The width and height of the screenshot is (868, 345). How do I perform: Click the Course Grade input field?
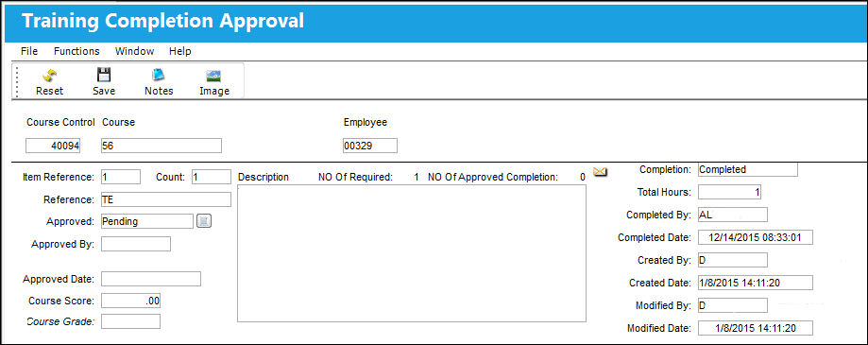pos(130,321)
